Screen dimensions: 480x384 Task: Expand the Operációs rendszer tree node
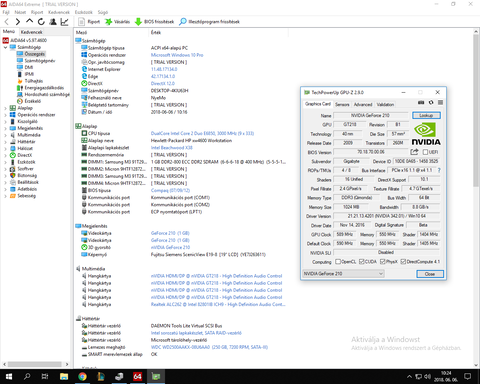[5, 115]
